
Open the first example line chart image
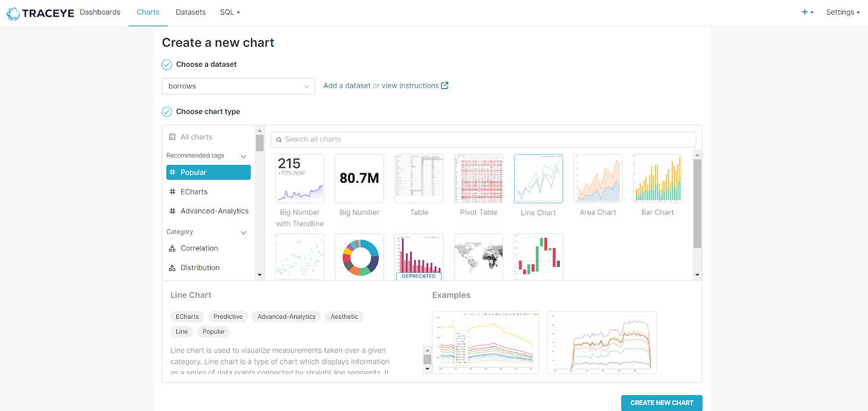point(485,342)
